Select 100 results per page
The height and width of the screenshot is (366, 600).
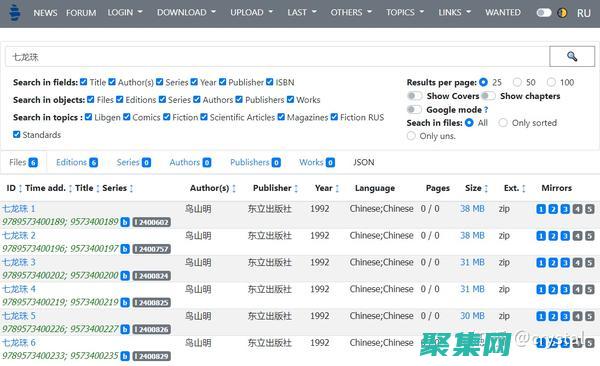coord(551,82)
